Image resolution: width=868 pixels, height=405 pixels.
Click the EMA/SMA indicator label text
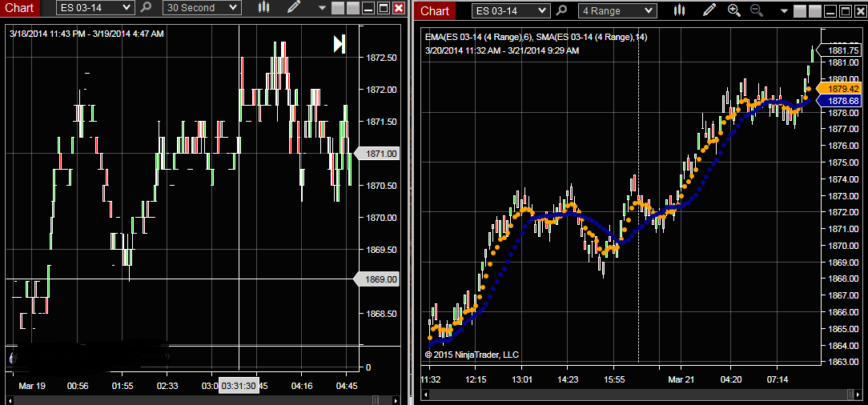(x=536, y=37)
